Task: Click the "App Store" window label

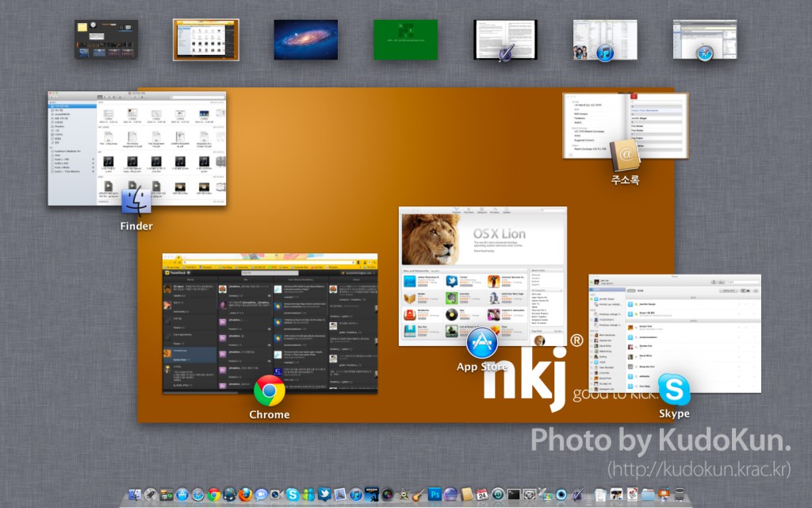Action: click(x=482, y=367)
